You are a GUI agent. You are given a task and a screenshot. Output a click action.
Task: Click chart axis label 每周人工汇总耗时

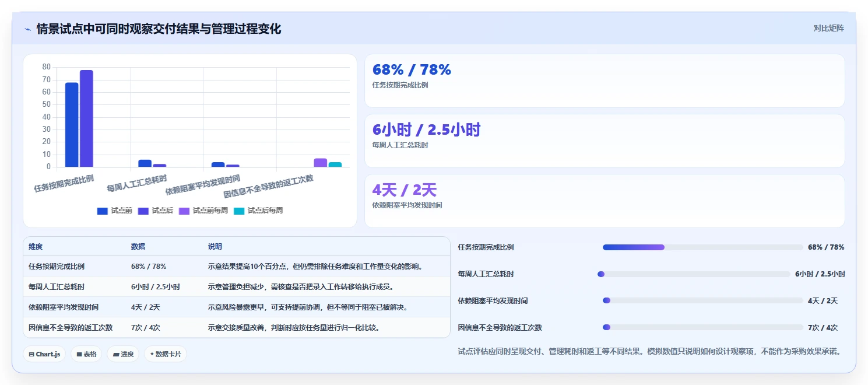tap(137, 184)
